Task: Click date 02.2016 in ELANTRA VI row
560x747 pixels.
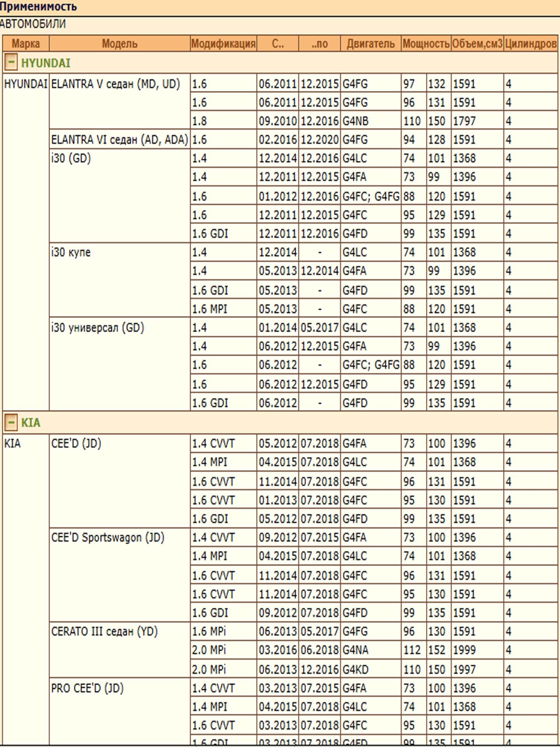Action: pos(277,139)
